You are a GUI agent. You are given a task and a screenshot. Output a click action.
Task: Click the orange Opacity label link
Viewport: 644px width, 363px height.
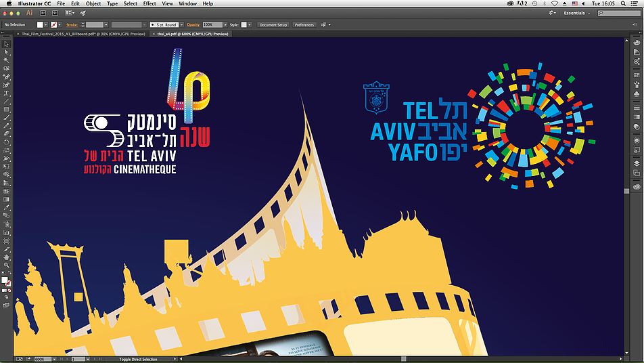(193, 25)
